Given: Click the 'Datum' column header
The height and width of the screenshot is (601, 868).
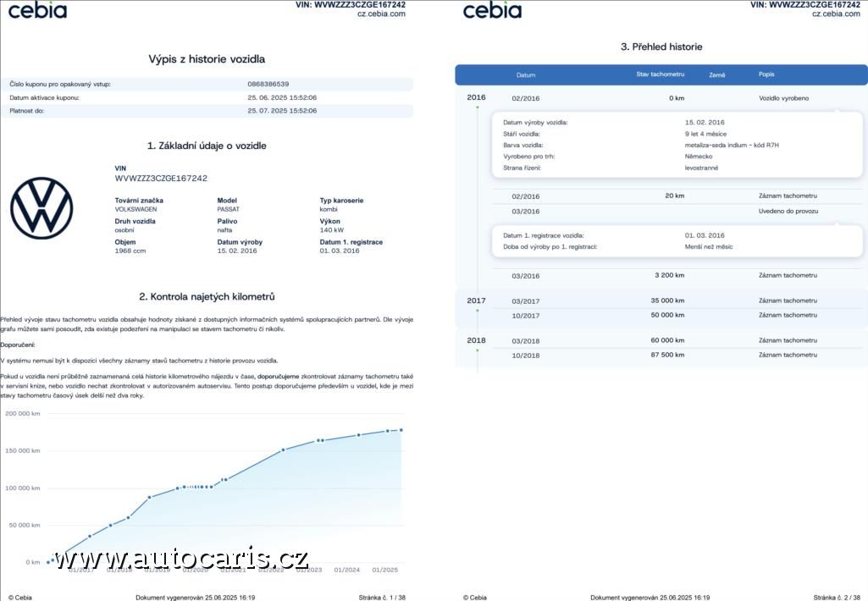Looking at the screenshot, I should pyautogui.click(x=526, y=75).
